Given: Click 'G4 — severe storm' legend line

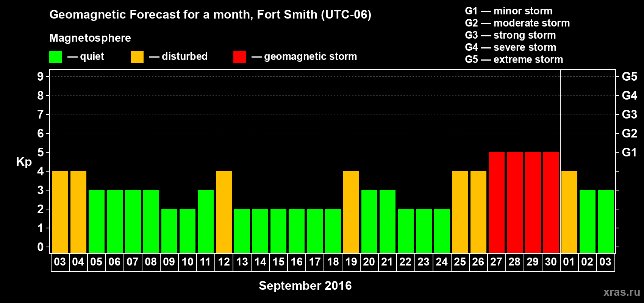Looking at the screenshot, I should [x=510, y=47].
